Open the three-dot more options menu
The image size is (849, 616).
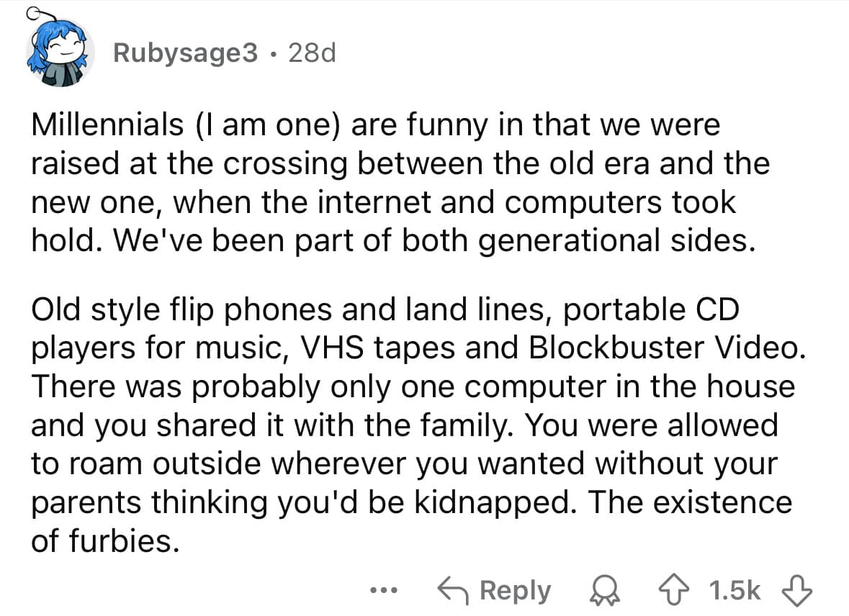[384, 590]
